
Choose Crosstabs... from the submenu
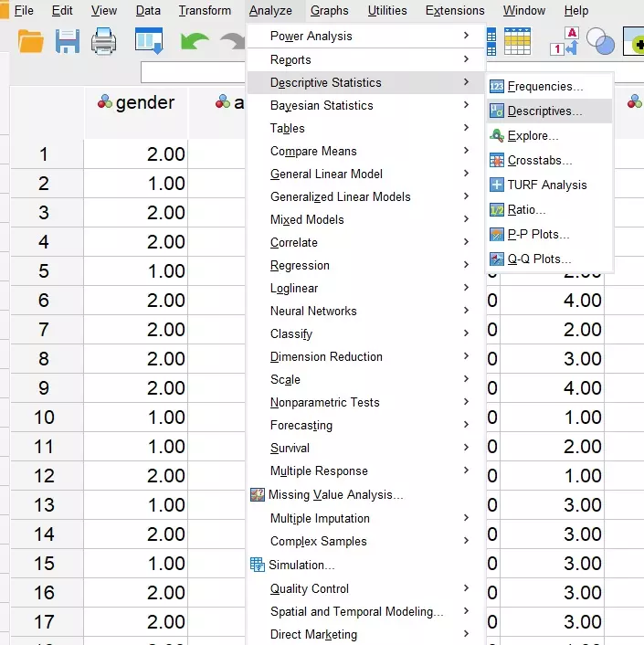549,161
